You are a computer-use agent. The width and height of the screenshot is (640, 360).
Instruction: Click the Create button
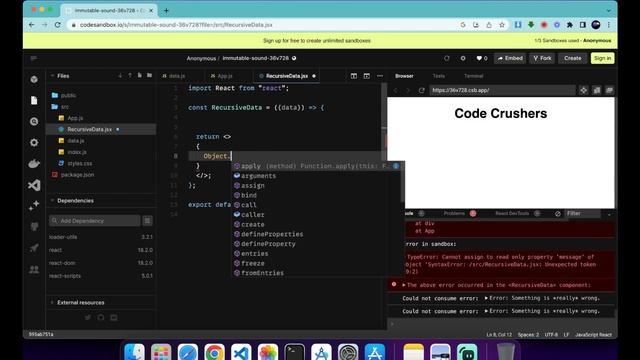pyautogui.click(x=573, y=58)
